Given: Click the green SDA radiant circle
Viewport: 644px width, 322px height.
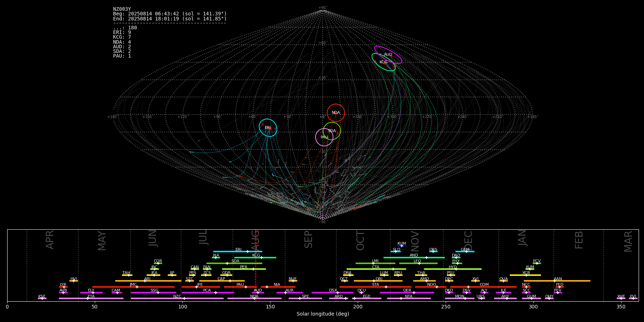Looking at the screenshot, I should tap(332, 131).
